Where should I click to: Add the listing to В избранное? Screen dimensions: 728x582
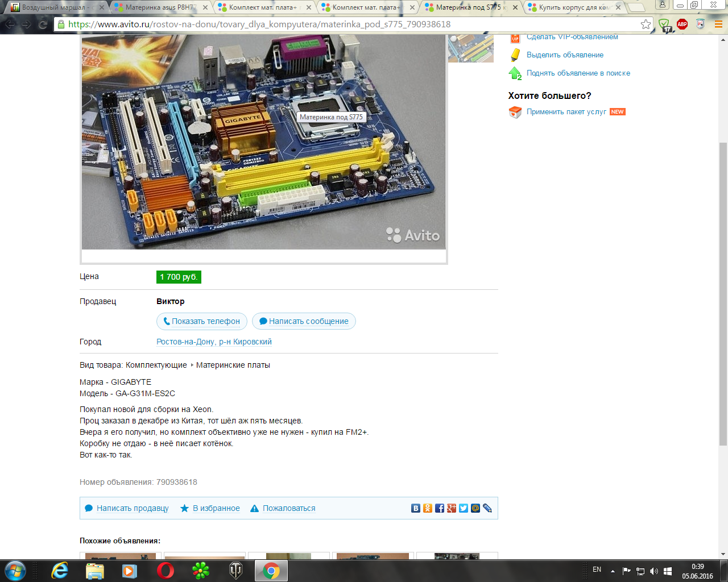[x=216, y=508]
